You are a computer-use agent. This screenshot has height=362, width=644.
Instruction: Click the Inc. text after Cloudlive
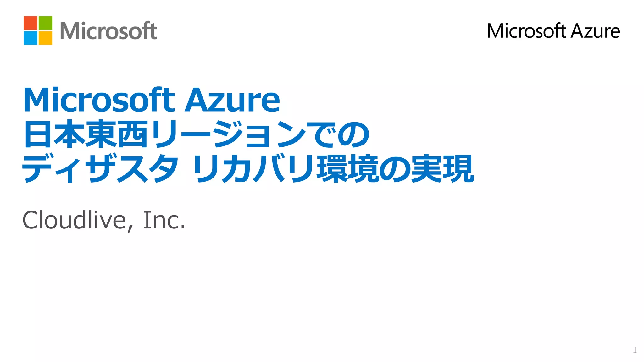(x=164, y=220)
